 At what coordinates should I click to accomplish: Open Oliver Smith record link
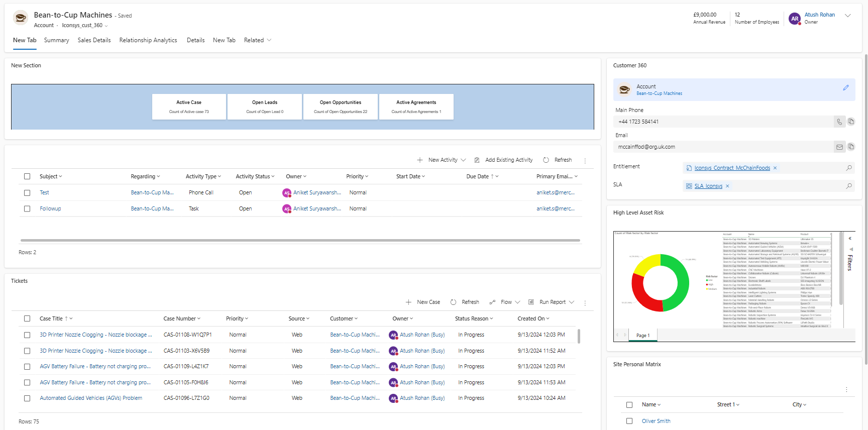[656, 421]
